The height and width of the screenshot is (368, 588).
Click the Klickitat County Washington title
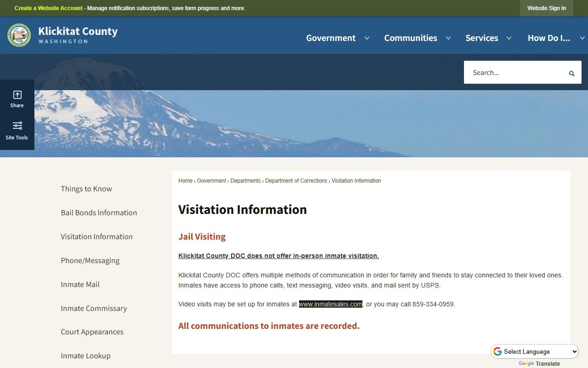coord(78,35)
